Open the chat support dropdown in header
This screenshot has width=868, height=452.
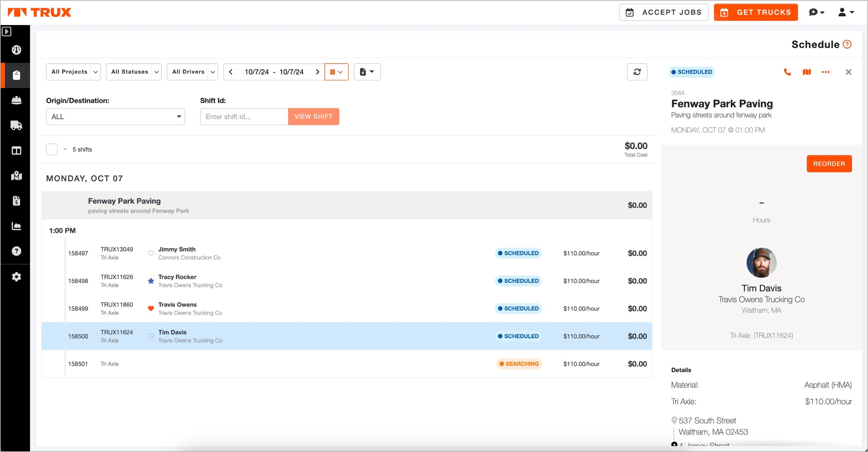click(x=816, y=12)
